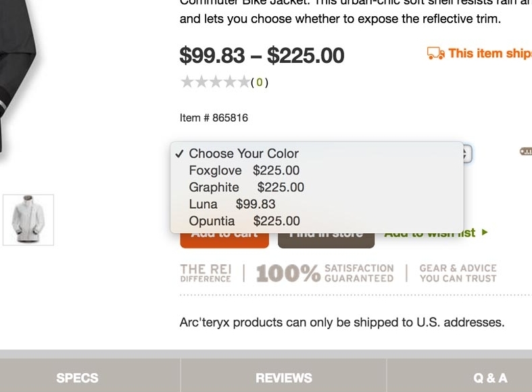Choose the Luna $99.83 color option

pyautogui.click(x=232, y=204)
